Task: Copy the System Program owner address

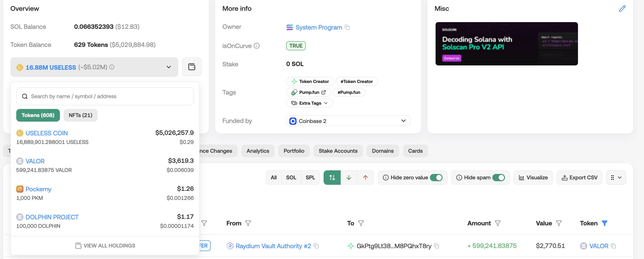Action: click(347, 27)
